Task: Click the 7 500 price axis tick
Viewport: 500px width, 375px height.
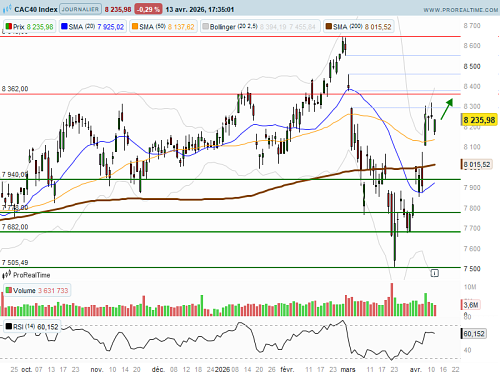Action: (472, 269)
